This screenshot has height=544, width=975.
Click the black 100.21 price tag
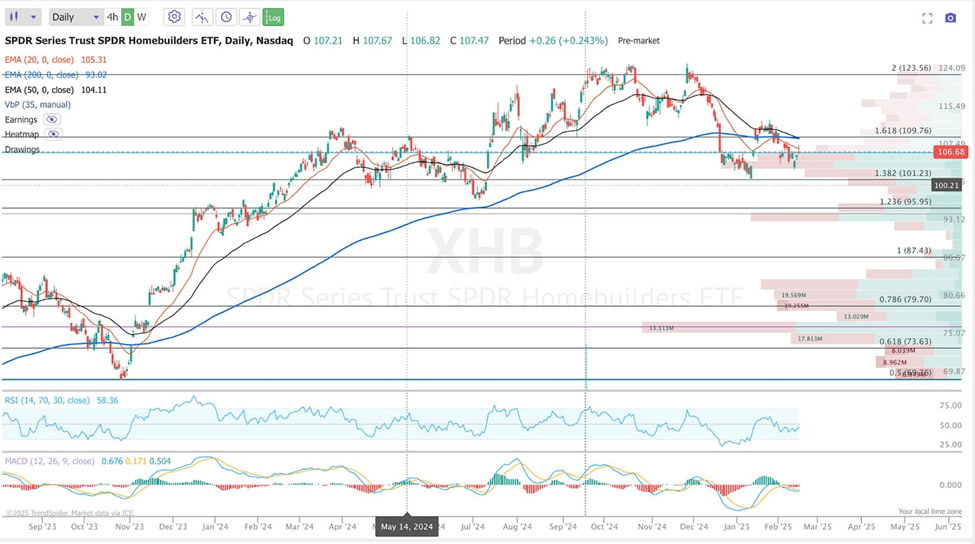click(947, 185)
